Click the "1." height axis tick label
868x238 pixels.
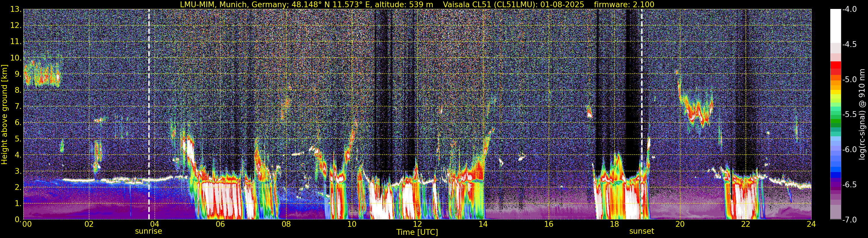(x=18, y=203)
